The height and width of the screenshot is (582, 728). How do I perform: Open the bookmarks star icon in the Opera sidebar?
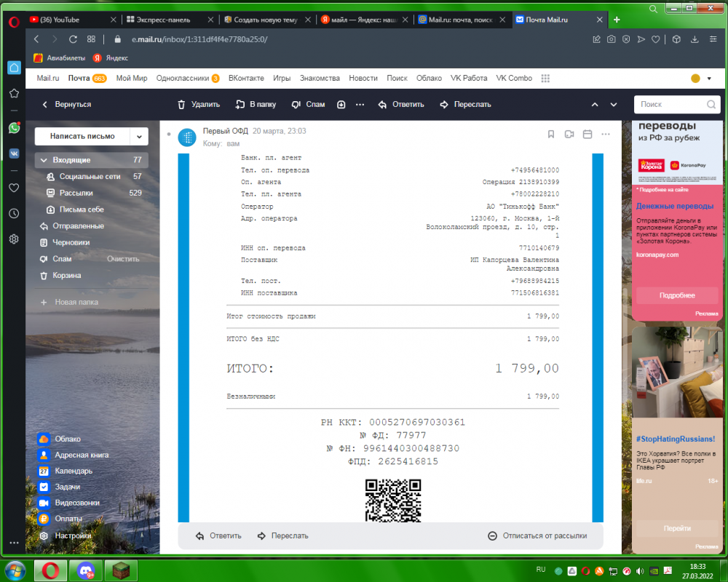pyautogui.click(x=15, y=93)
